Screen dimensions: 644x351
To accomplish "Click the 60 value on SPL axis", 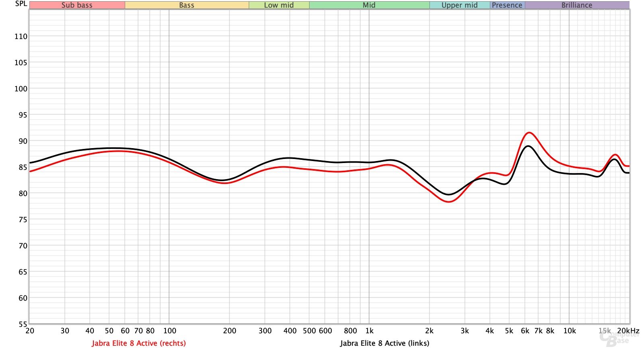I will pyautogui.click(x=23, y=298).
